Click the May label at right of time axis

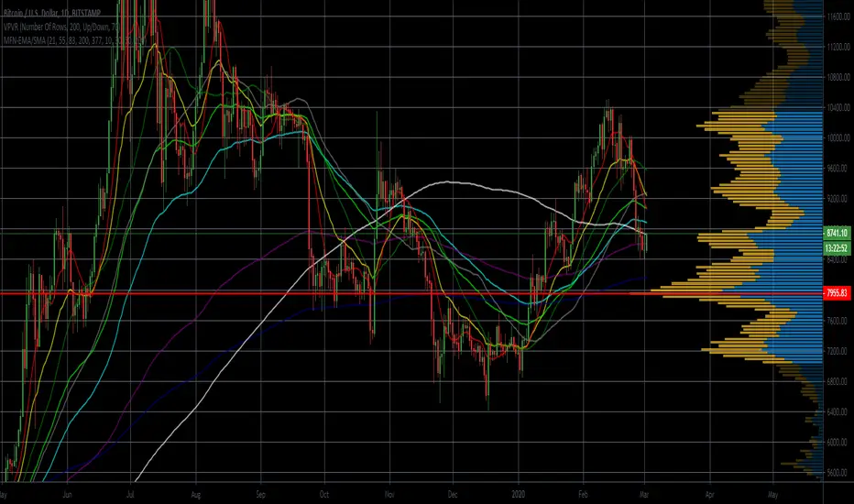[x=772, y=495]
